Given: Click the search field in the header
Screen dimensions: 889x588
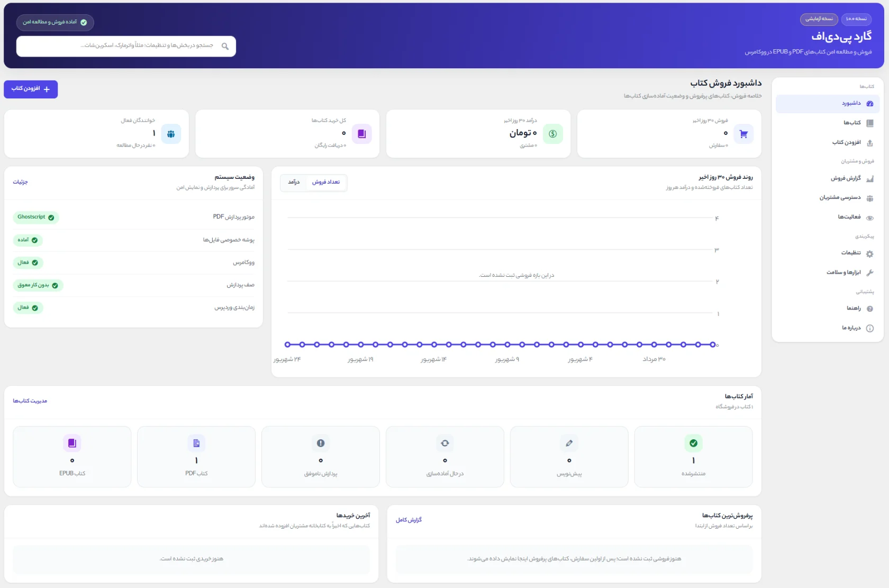Looking at the screenshot, I should point(126,46).
